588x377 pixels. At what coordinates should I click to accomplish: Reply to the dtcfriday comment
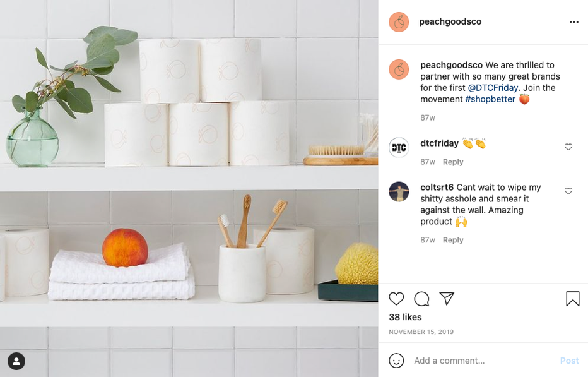(452, 162)
